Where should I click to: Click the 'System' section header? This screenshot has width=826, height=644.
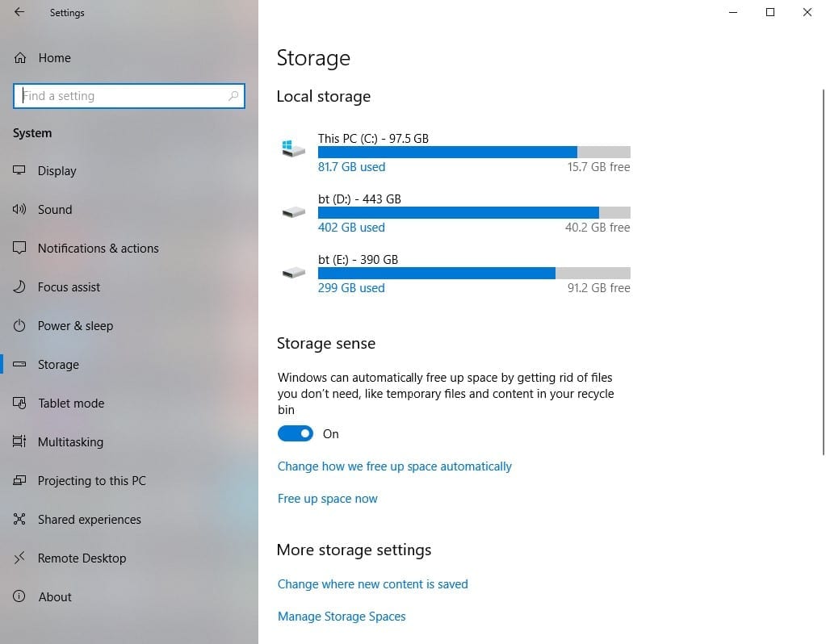32,133
